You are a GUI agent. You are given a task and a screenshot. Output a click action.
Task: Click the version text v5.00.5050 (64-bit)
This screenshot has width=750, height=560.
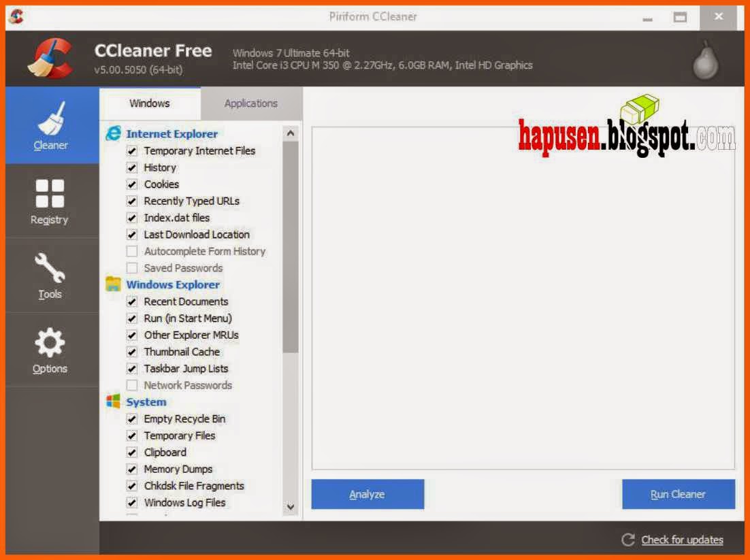(x=138, y=70)
